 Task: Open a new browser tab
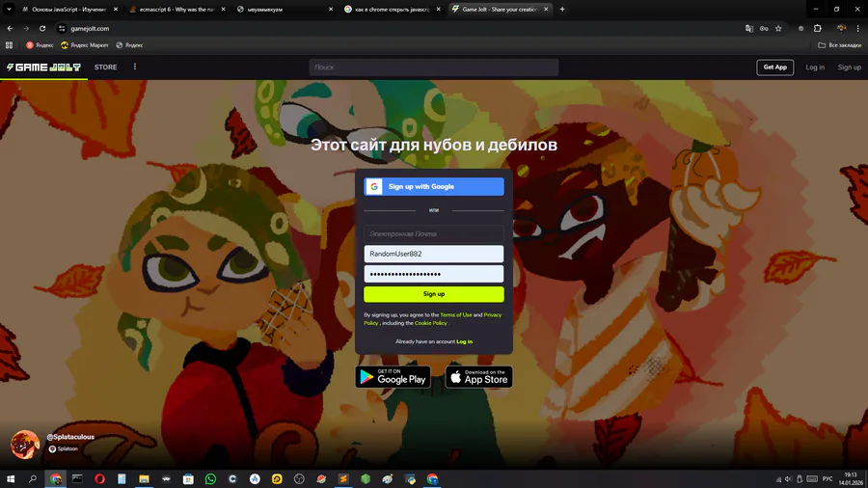(x=562, y=9)
